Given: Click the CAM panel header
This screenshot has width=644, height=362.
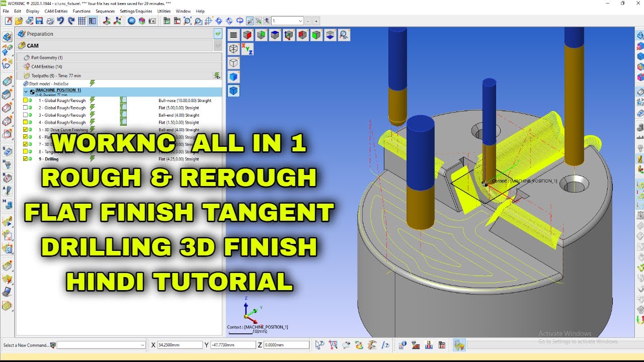Looking at the screenshot, I should (x=115, y=45).
